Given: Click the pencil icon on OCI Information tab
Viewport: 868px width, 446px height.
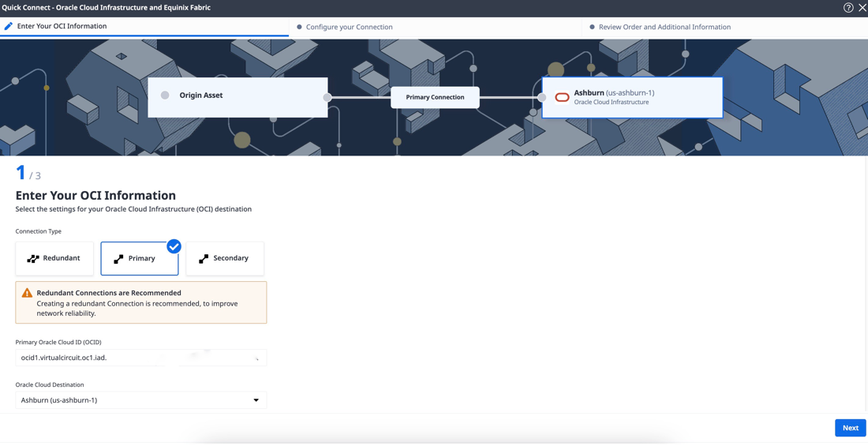Looking at the screenshot, I should click(9, 26).
